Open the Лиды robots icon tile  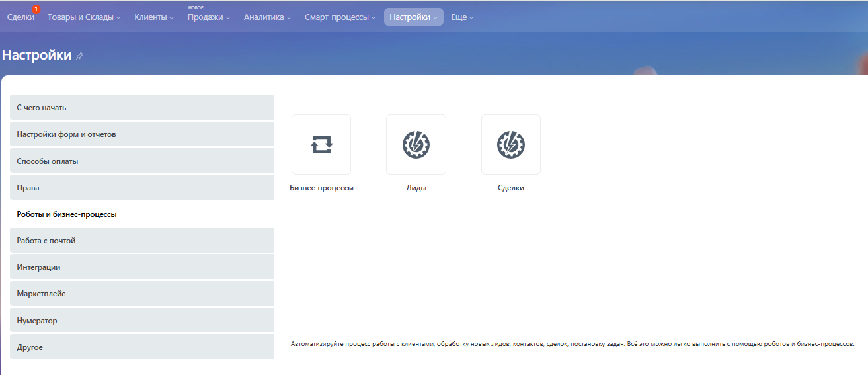(416, 144)
